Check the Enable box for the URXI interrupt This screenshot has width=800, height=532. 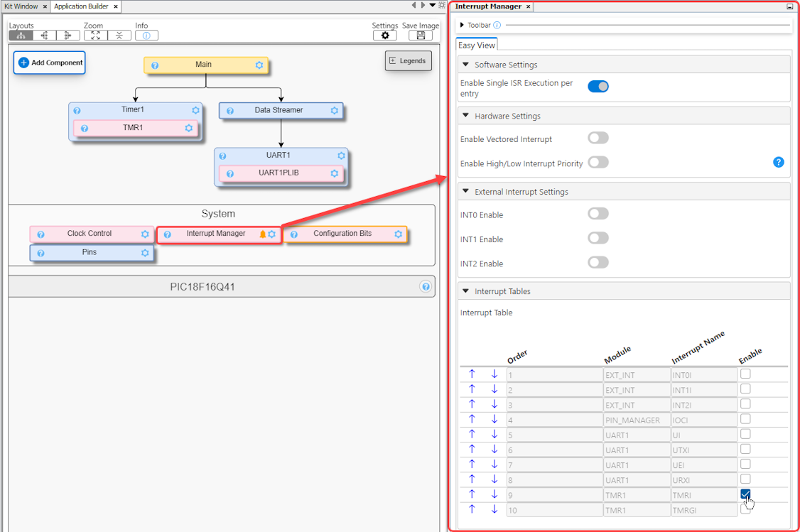click(x=745, y=479)
